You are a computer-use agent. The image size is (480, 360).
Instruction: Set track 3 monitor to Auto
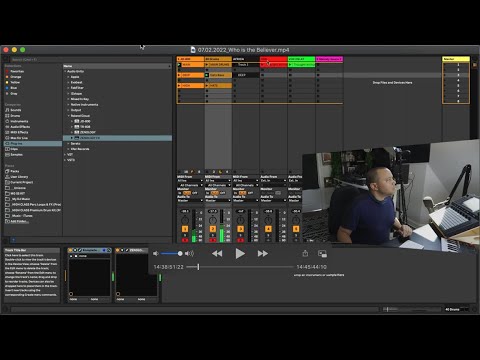(243, 193)
